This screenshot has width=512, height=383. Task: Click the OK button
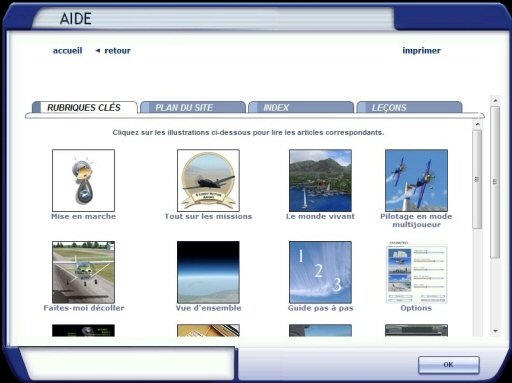[449, 365]
